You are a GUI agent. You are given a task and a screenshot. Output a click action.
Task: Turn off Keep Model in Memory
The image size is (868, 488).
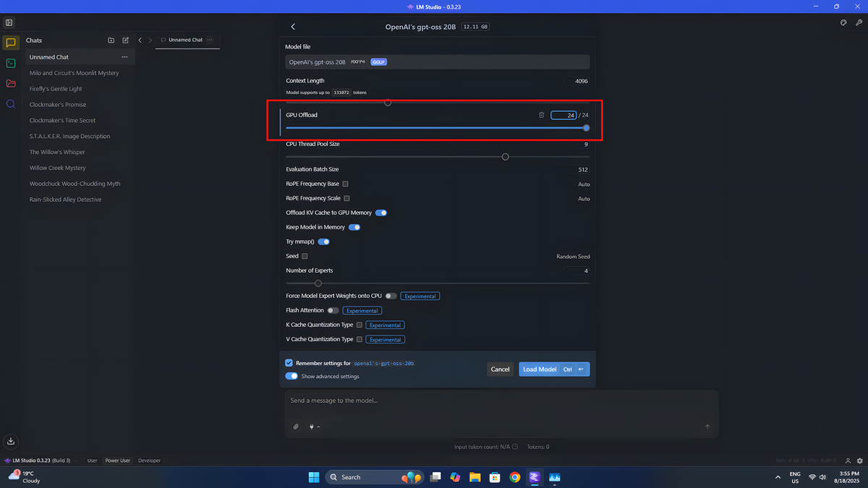click(354, 227)
